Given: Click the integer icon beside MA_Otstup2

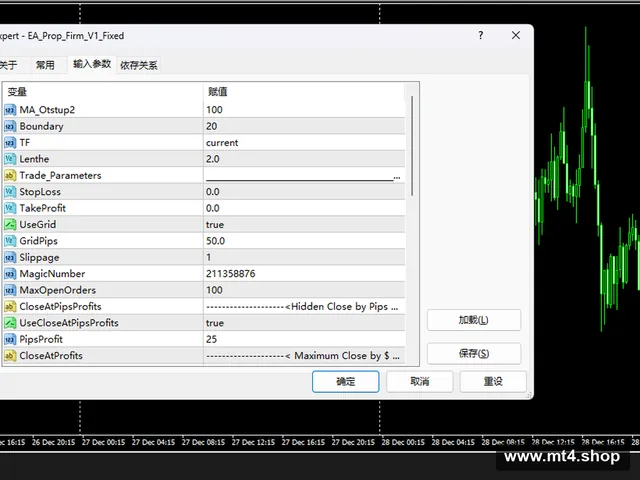Looking at the screenshot, I should [10, 110].
